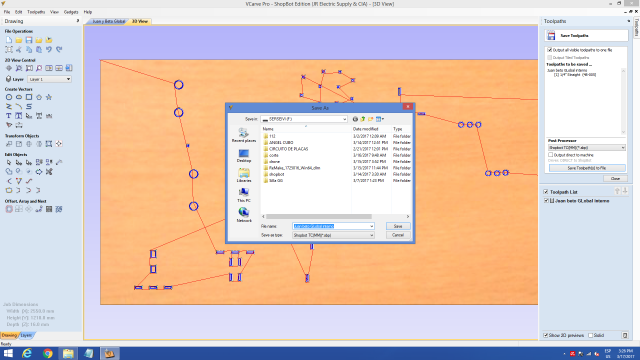Open Internet Explorer from the taskbar
The height and width of the screenshot is (360, 640).
[27, 353]
